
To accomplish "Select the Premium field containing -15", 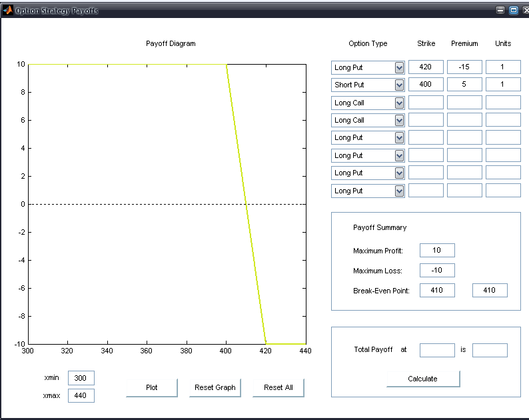I will click(464, 67).
